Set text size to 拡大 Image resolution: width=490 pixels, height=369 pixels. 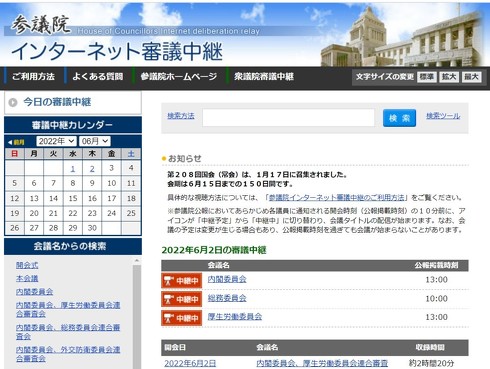449,77
